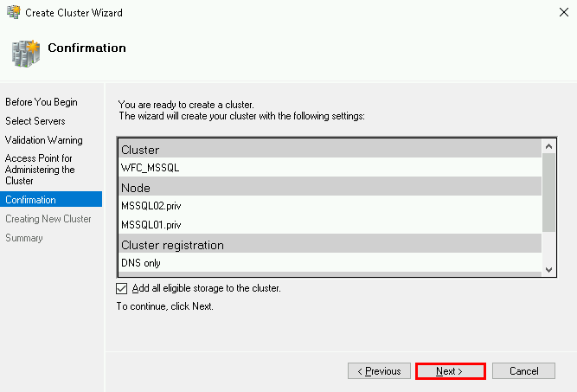The image size is (577, 392).
Task: Go back with the Previous button
Action: point(379,371)
